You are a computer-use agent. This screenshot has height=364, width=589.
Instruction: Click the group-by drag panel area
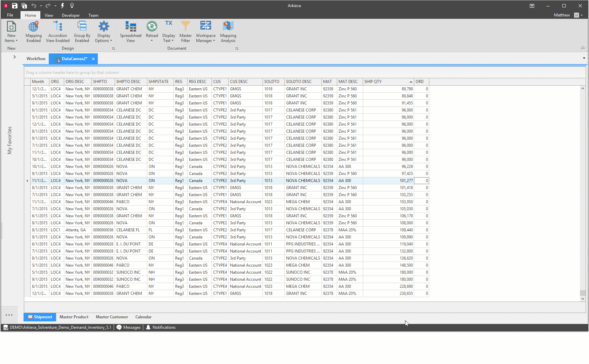click(305, 72)
